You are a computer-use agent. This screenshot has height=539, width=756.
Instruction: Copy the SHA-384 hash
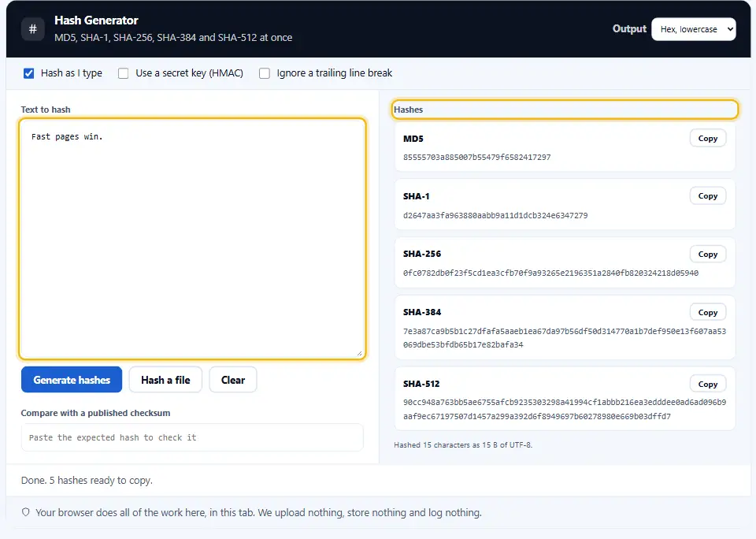pos(708,313)
